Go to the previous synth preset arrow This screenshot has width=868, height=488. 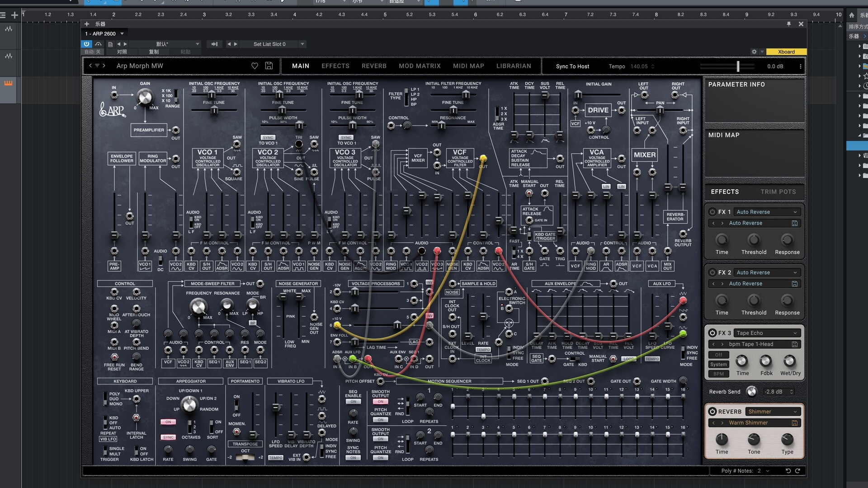tap(90, 66)
